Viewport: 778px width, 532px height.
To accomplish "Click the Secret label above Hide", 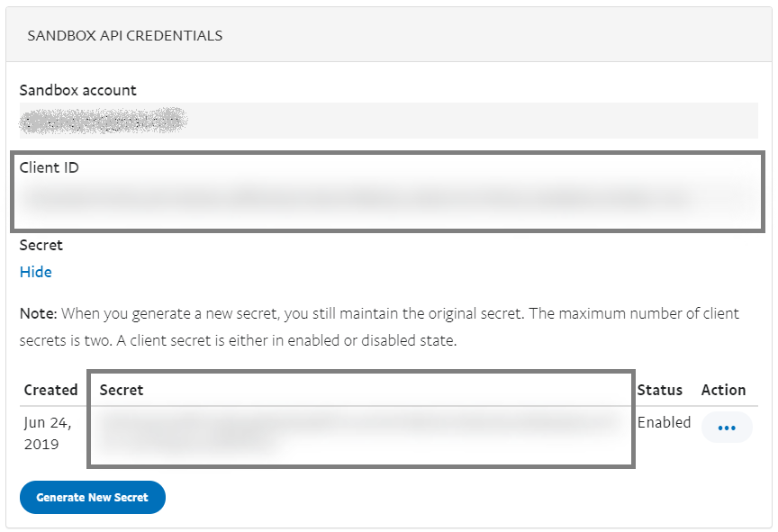I will coord(41,245).
